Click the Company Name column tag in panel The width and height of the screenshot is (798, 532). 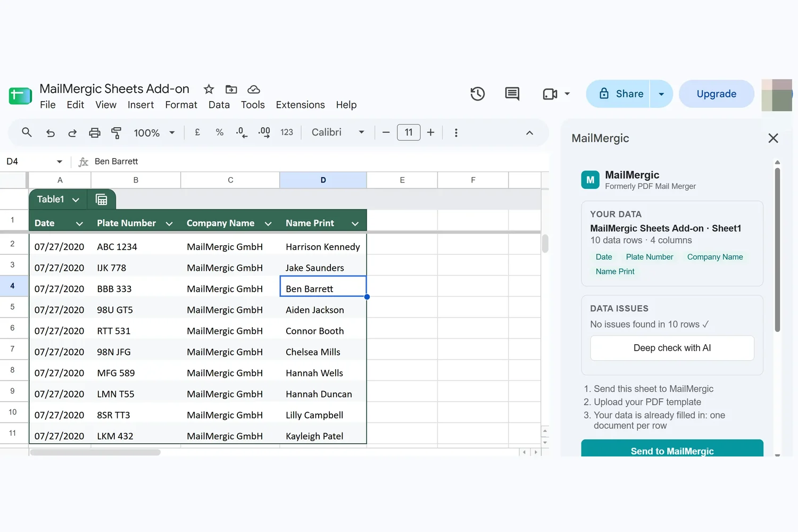(715, 257)
